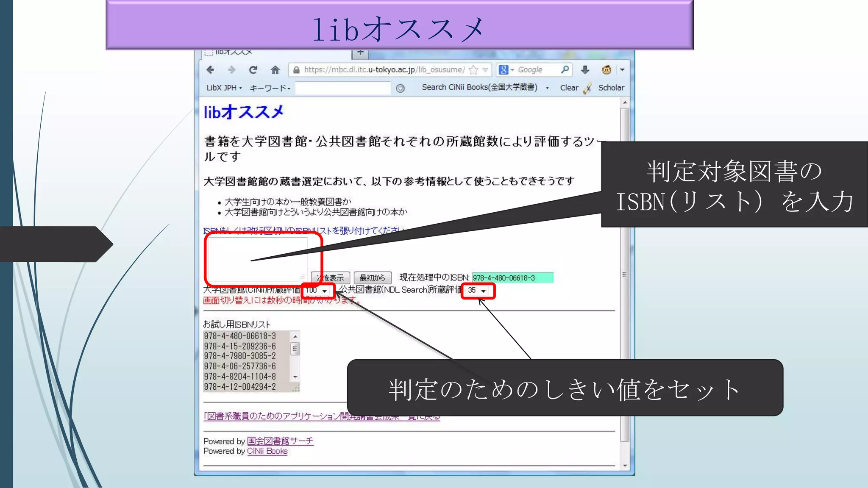Click sample ISBN list scroll down arrow
Screen dimensions: 868x488
295,377
